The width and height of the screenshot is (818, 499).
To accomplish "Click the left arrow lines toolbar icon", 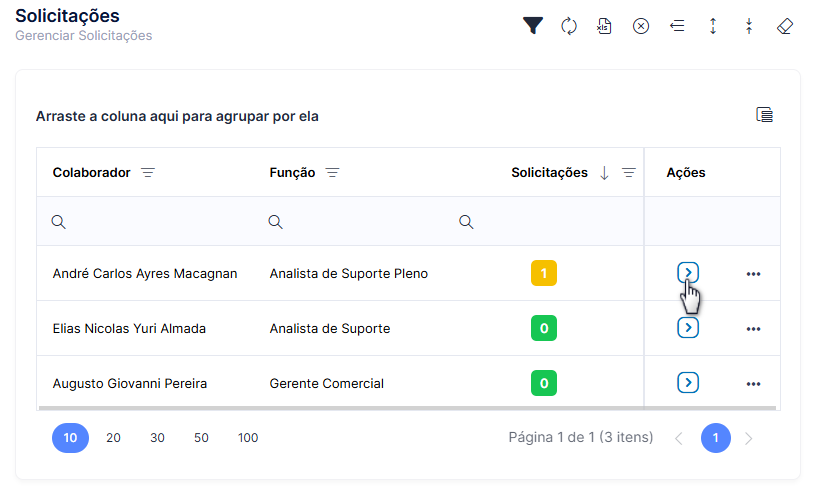I will [x=677, y=26].
